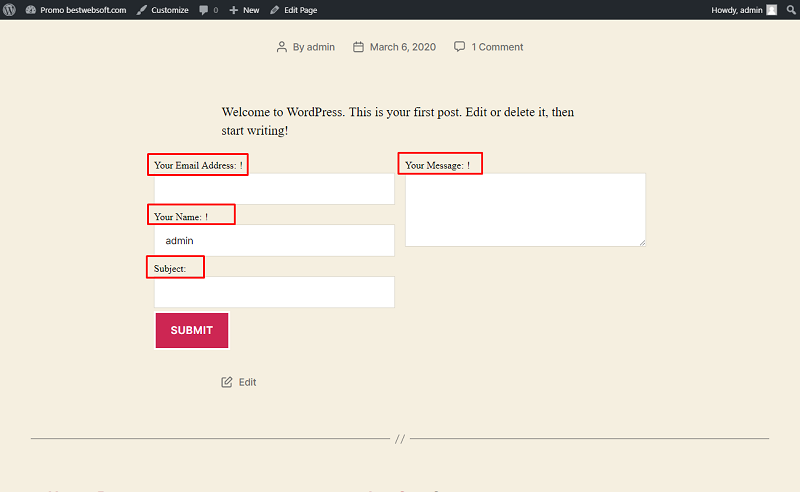Image resolution: width=800 pixels, height=492 pixels.
Task: Open the WordPress logo menu
Action: (9, 10)
